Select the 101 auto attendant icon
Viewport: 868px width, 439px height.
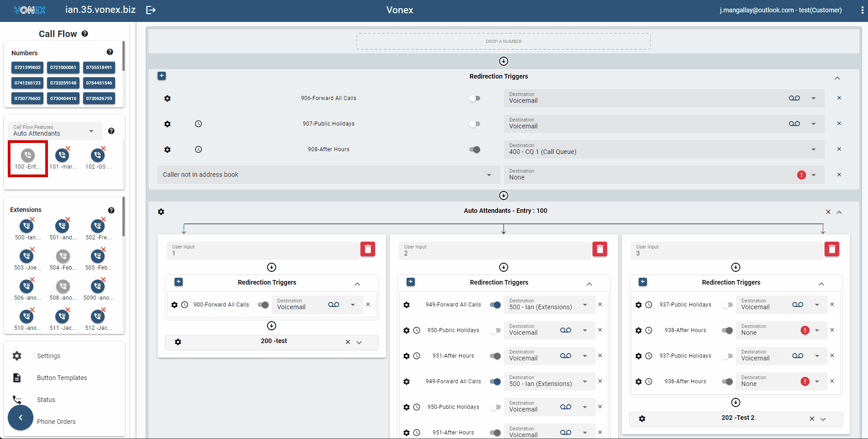point(63,156)
